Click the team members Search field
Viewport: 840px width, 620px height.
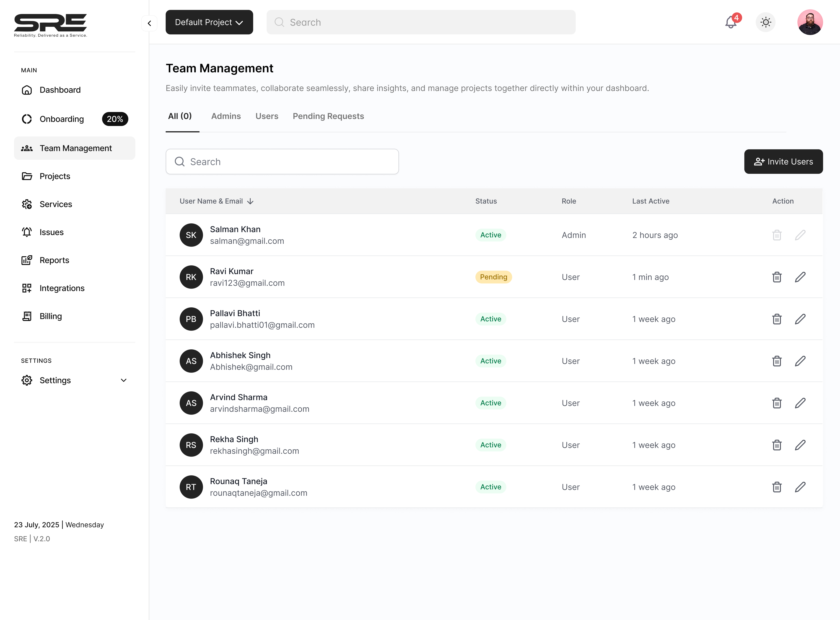282,162
